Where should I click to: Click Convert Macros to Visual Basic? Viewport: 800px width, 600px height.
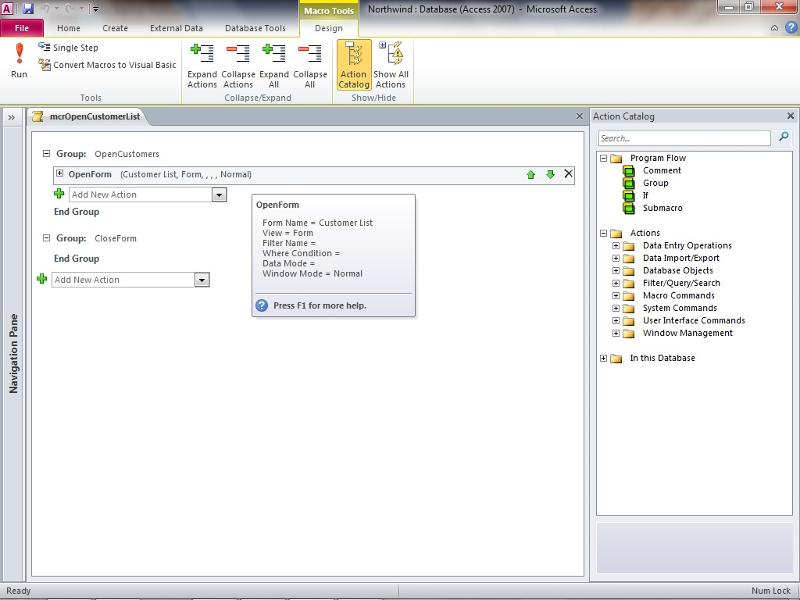[107, 65]
